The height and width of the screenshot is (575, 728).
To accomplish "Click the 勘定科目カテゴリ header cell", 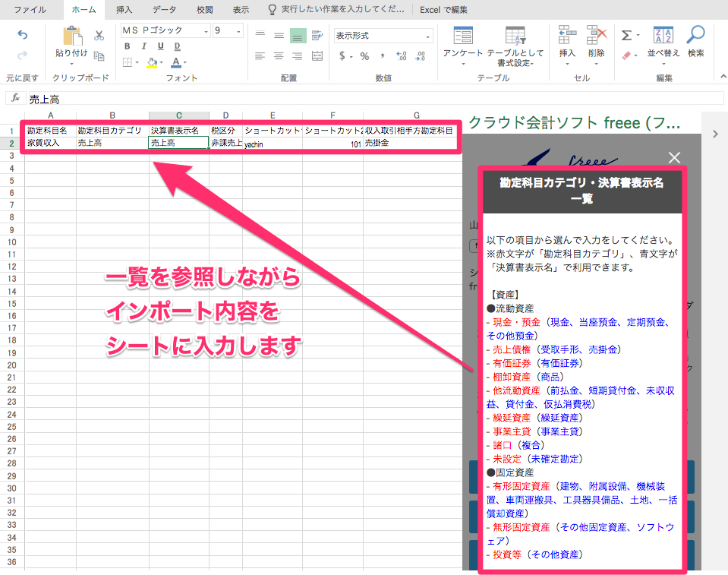I will 112,131.
